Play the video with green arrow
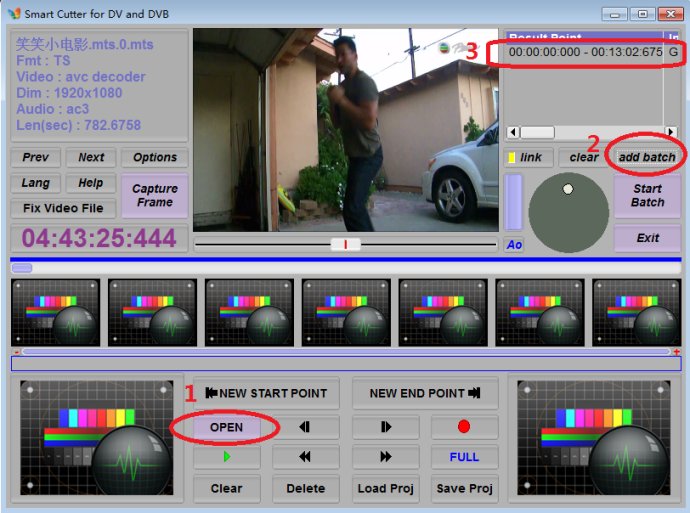The width and height of the screenshot is (690, 513). click(x=227, y=457)
